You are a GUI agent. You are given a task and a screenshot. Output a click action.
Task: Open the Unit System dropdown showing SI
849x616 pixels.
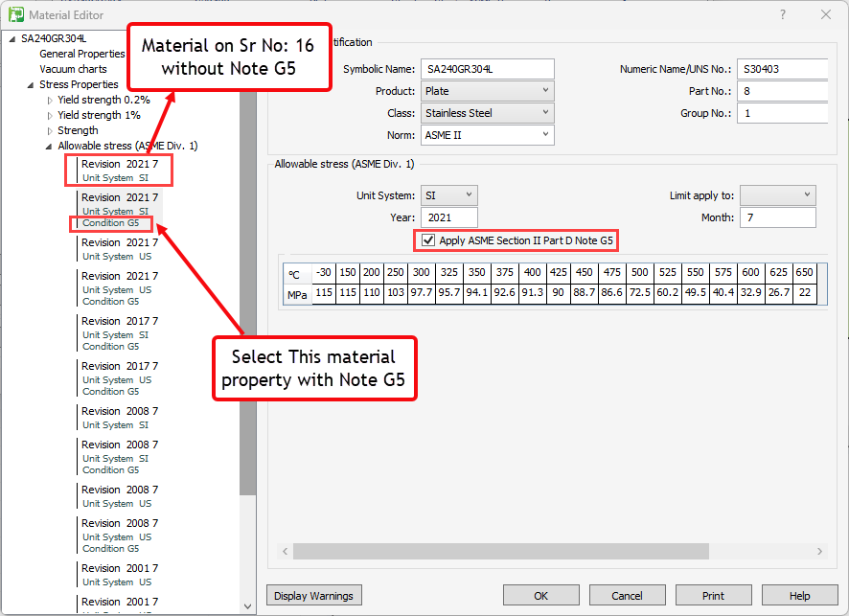click(448, 195)
